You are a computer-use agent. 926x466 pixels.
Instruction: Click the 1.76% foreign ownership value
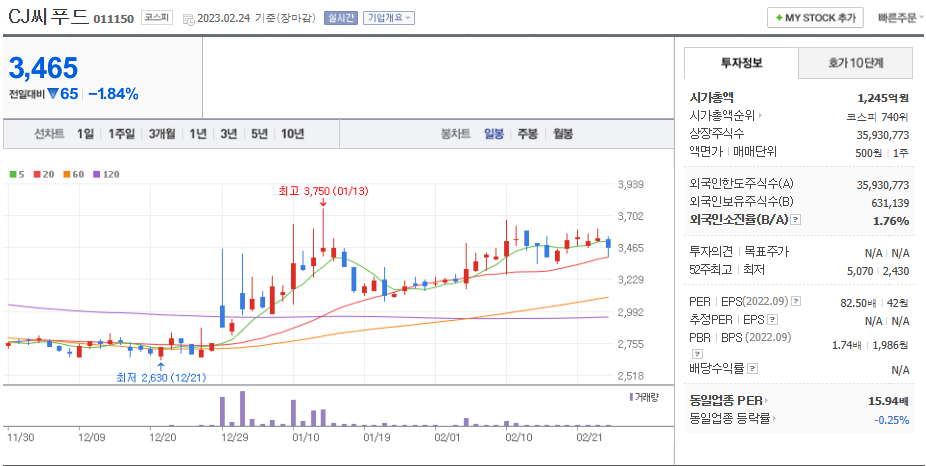click(x=891, y=221)
